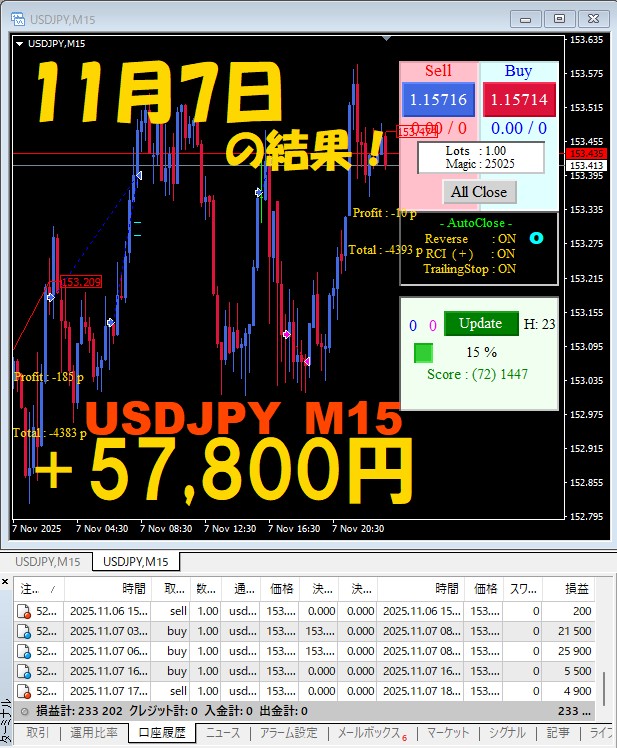The image size is (617, 748).
Task: Click the Reverse : ON setting
Action: [x=470, y=239]
